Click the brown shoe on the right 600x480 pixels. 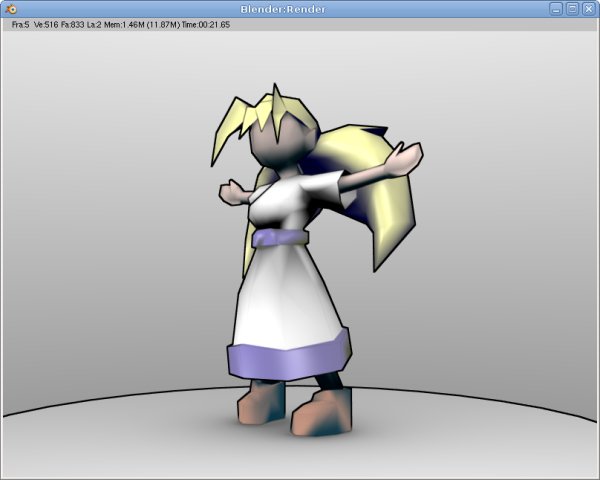(329, 409)
